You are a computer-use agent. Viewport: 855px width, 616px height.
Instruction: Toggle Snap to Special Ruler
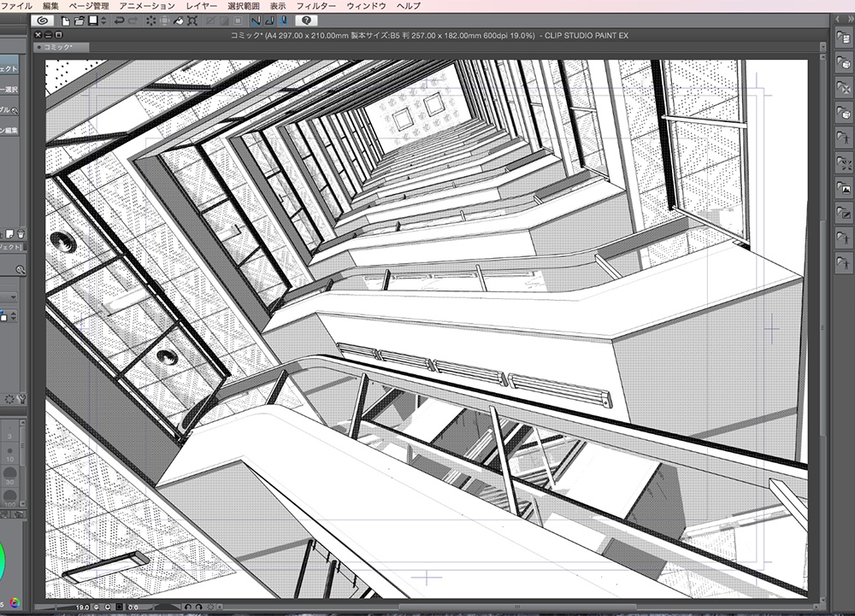pyautogui.click(x=269, y=21)
